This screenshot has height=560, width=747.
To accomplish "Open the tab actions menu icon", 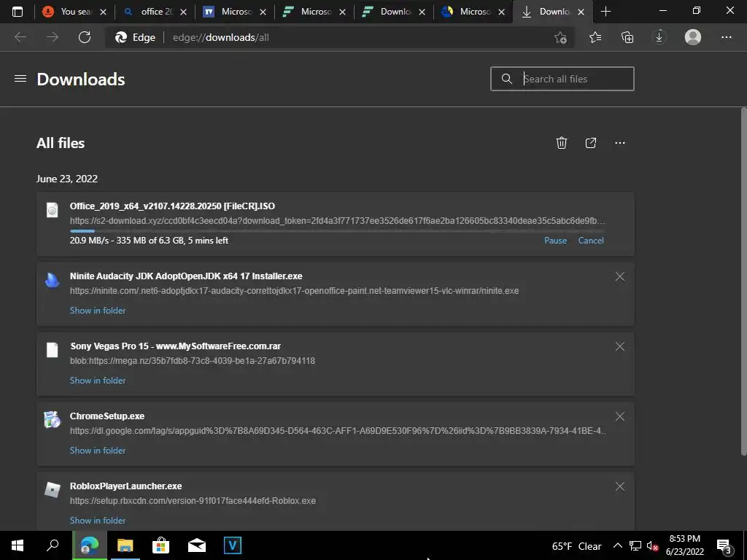I will point(18,12).
